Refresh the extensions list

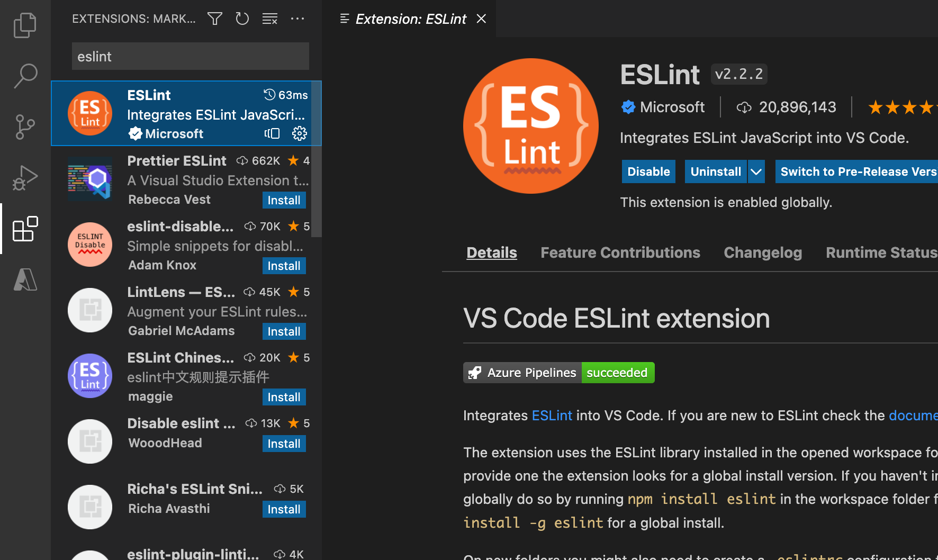coord(242,19)
